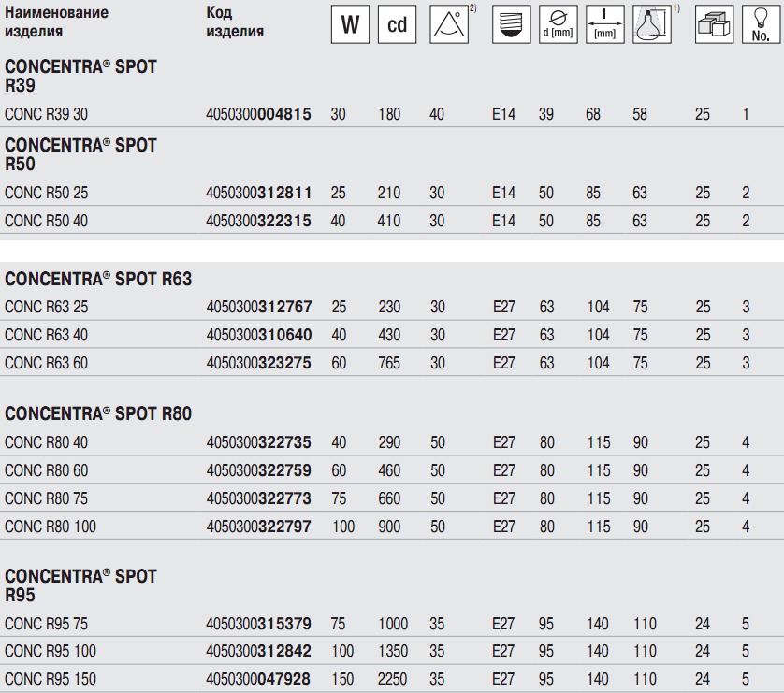This screenshot has width=784, height=693.
Task: Click the bulb No. figure icon
Action: pyautogui.click(x=761, y=24)
